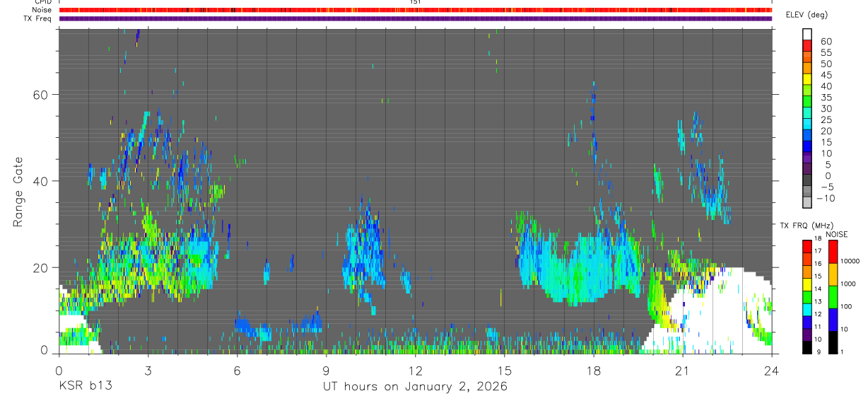
Task: Click the light gray -10 elevation swatch
Action: (x=808, y=203)
